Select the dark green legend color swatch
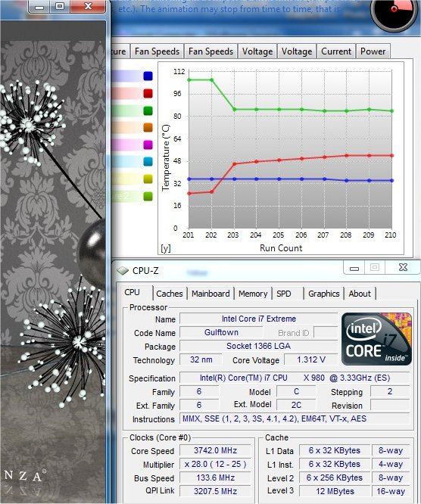421x504 pixels. coord(148,111)
